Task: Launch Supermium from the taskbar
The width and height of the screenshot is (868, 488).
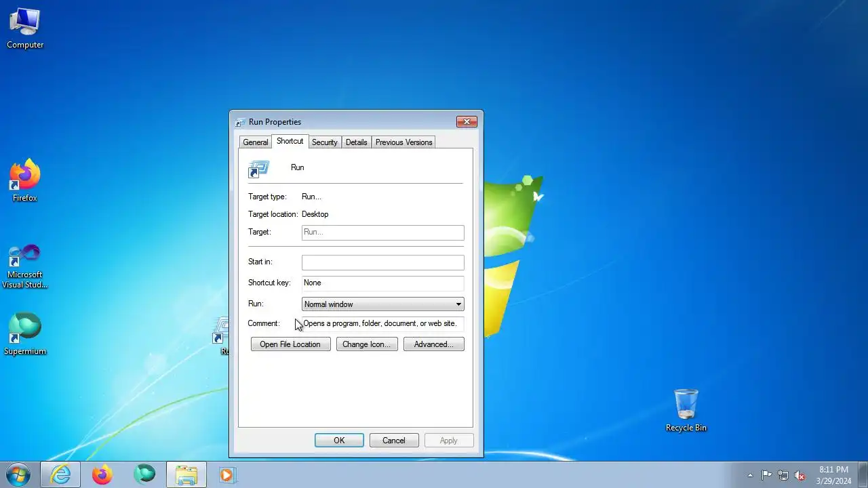Action: coord(144,474)
